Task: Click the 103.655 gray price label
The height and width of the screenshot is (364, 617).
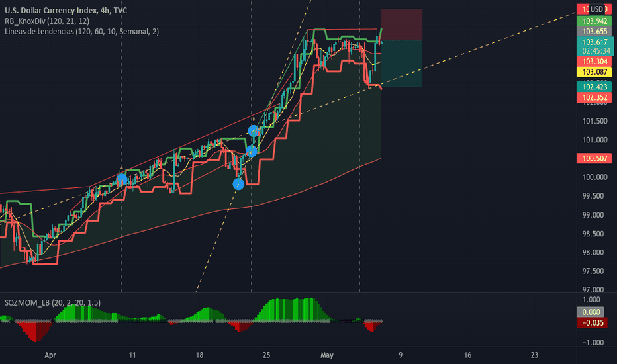Action: [x=594, y=32]
